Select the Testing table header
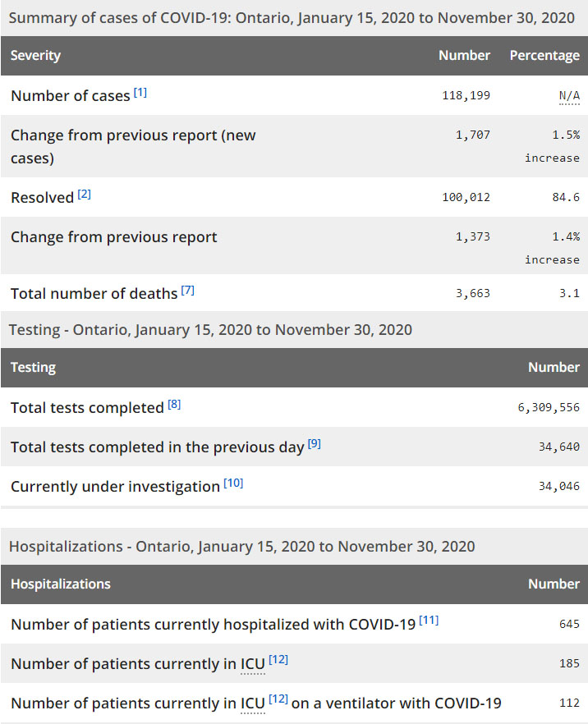The height and width of the screenshot is (724, 588). click(33, 368)
